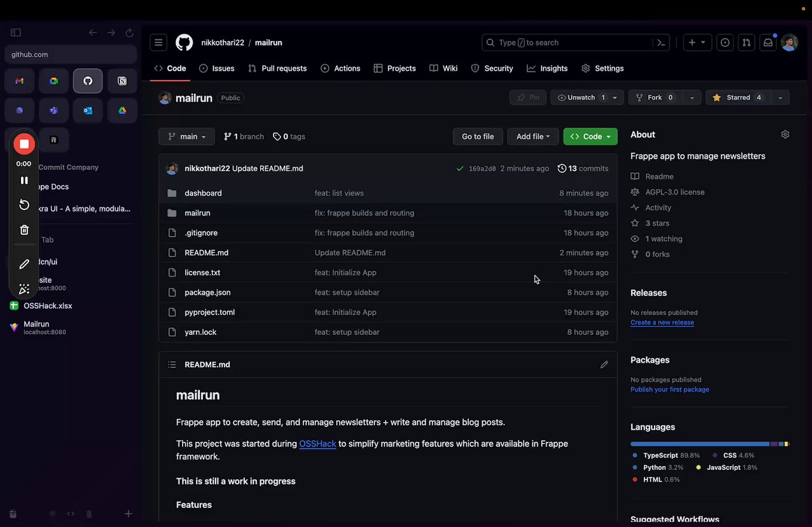This screenshot has height=527, width=812.
Task: Pause the recording
Action: pyautogui.click(x=24, y=181)
